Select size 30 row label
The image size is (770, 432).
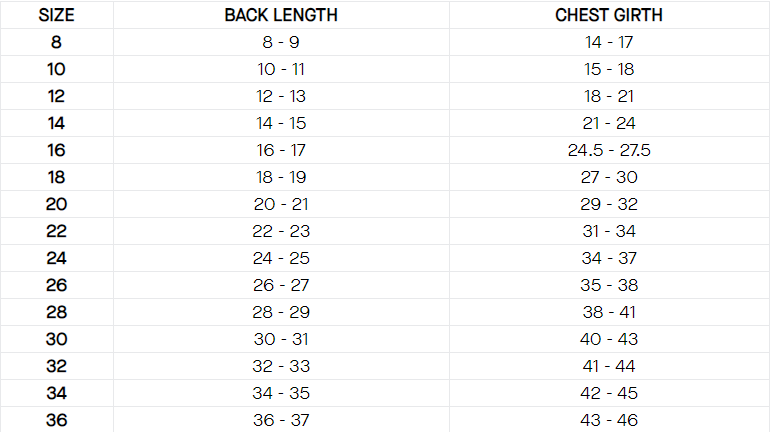pyautogui.click(x=57, y=339)
